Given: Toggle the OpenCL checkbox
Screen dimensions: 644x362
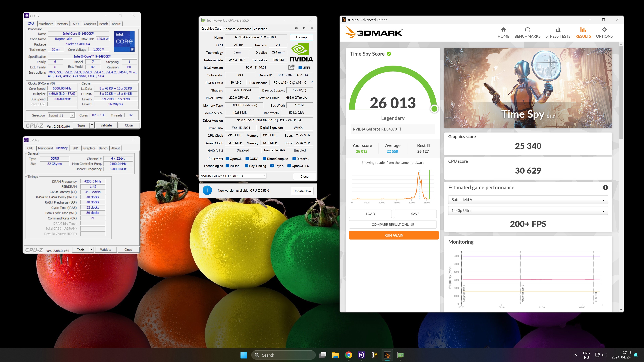Looking at the screenshot, I should 227,159.
